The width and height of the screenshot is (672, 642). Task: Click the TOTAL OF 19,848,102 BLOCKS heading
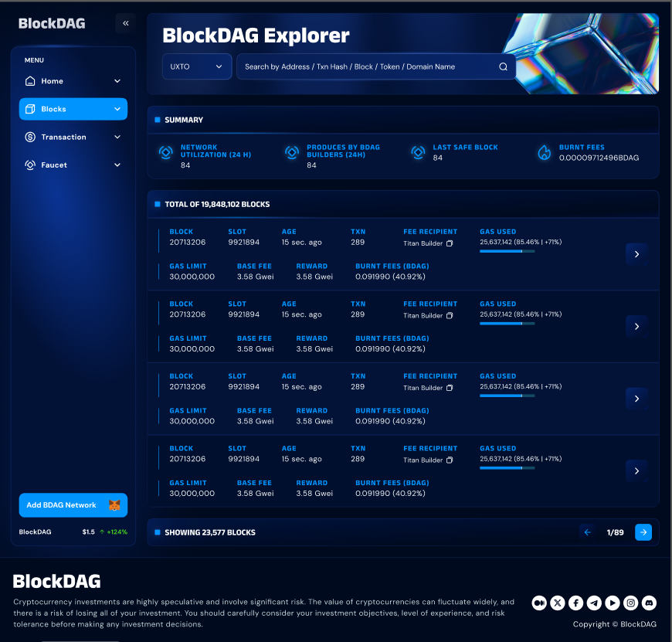click(x=217, y=205)
